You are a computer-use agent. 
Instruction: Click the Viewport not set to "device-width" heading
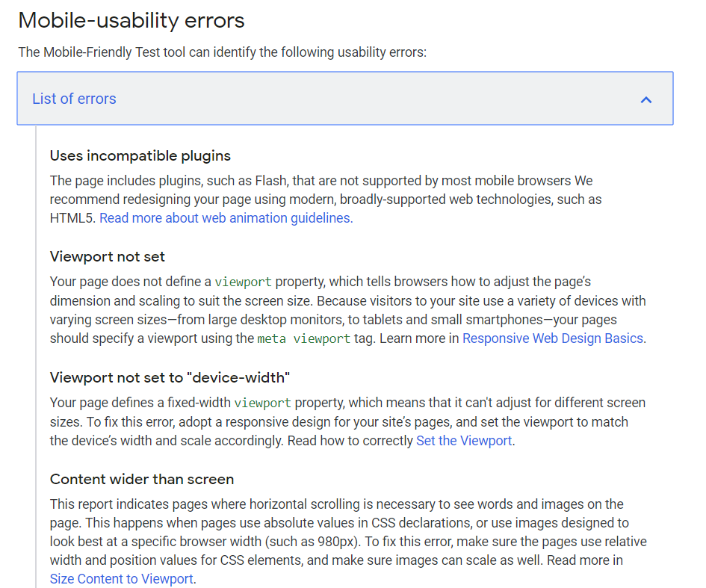pos(170,377)
